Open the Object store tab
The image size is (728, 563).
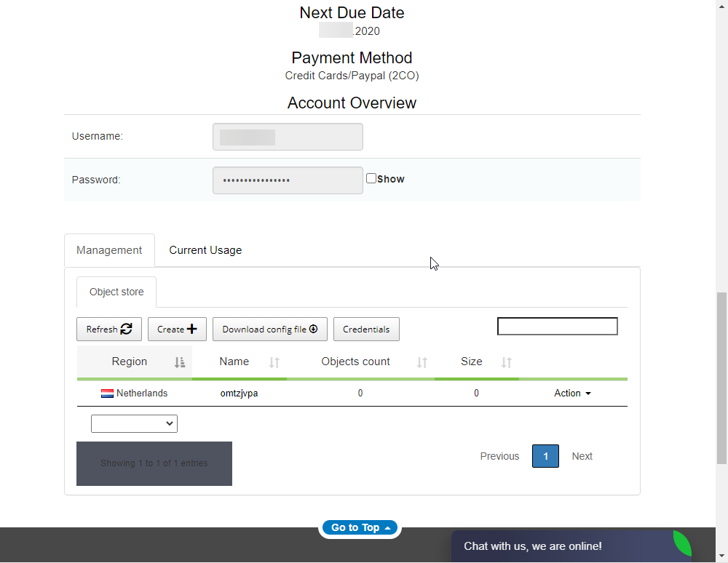tap(116, 292)
